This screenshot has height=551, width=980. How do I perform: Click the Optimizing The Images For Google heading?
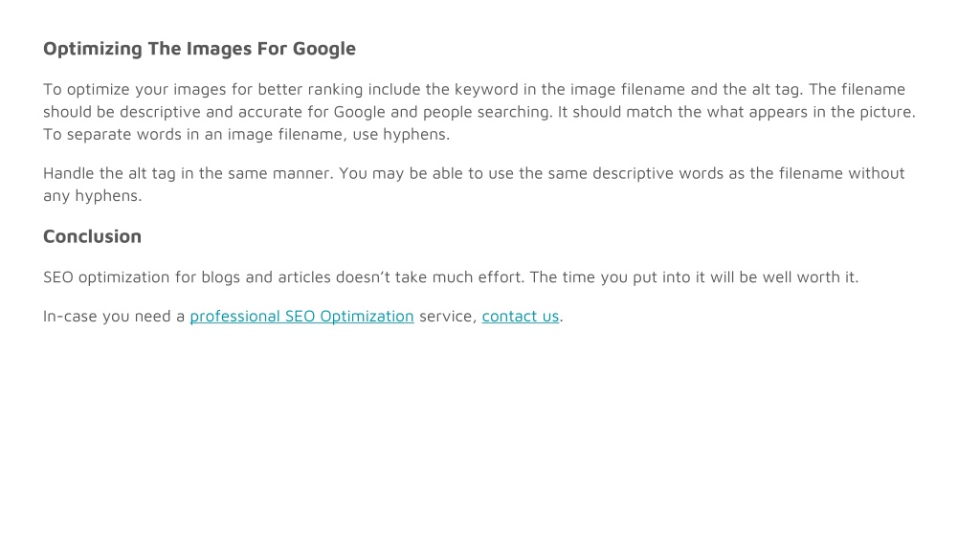(x=199, y=49)
